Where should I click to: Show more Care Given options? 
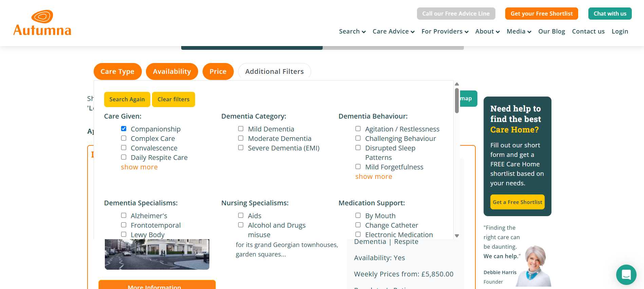[x=139, y=167]
